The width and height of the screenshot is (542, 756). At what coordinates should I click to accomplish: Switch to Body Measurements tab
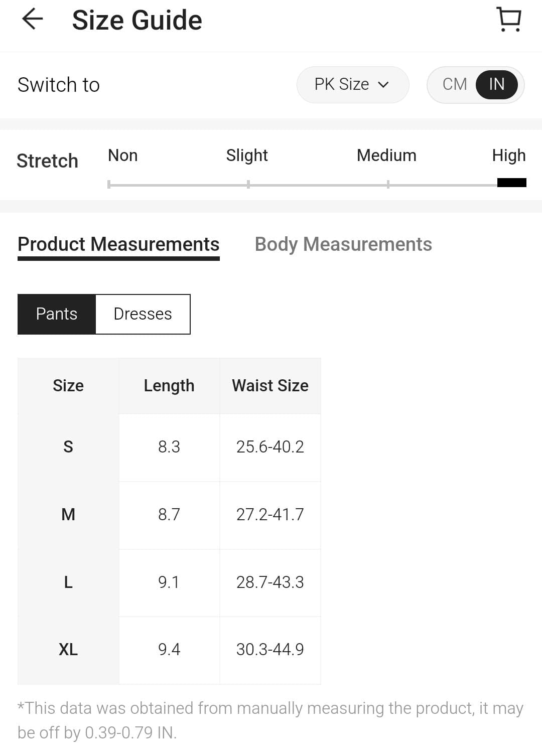343,244
